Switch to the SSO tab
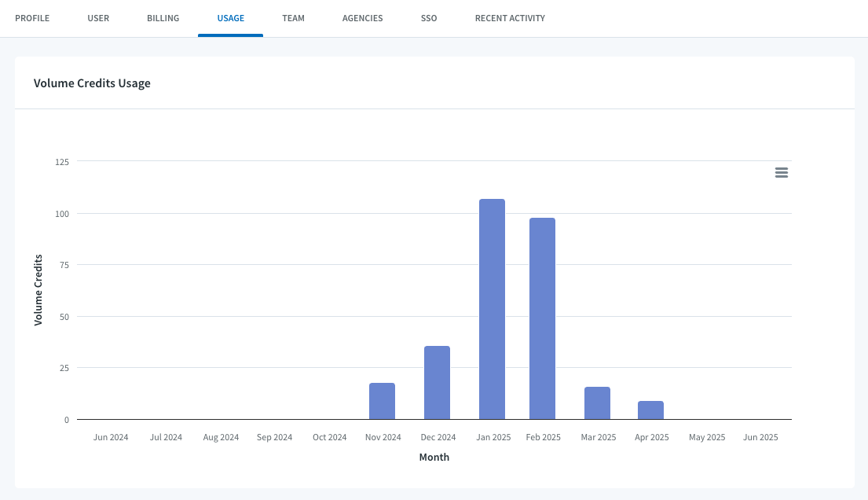The image size is (868, 500). 429,18
